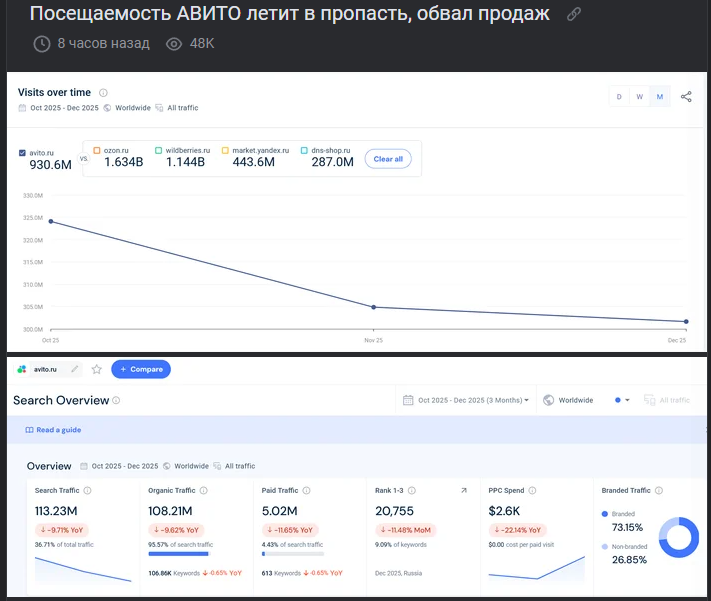Click the blue Compare button
The width and height of the screenshot is (711, 601).
141,369
